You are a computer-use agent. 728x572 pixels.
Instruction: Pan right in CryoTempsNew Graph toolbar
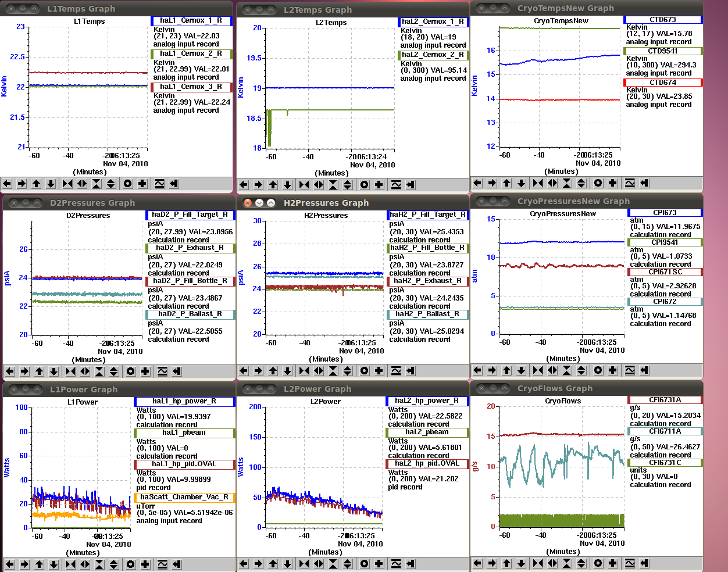pyautogui.click(x=493, y=183)
